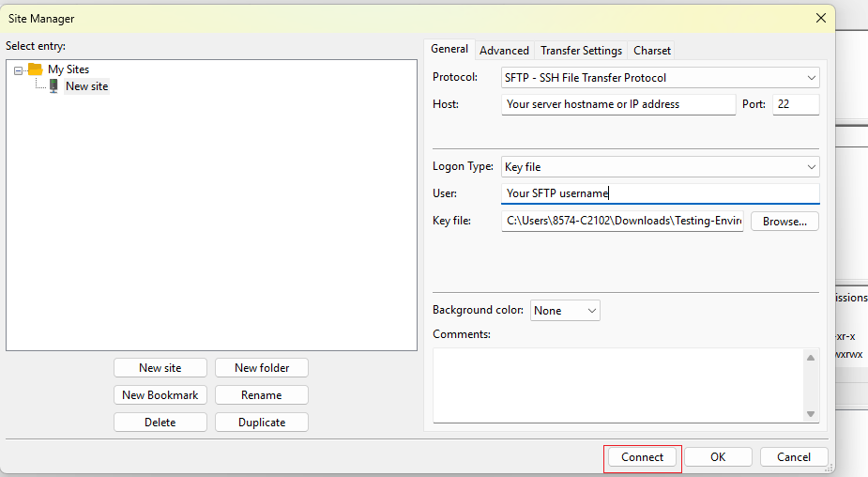Image resolution: width=868 pixels, height=477 pixels.
Task: Click the New site server icon
Action: point(53,85)
